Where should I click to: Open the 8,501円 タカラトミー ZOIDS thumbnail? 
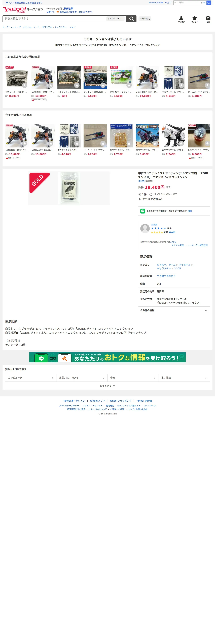click(x=17, y=78)
